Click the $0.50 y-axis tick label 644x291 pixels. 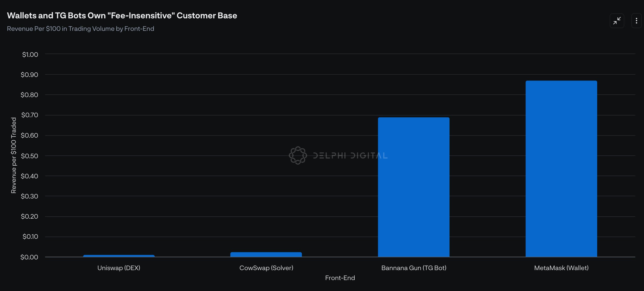pos(30,156)
